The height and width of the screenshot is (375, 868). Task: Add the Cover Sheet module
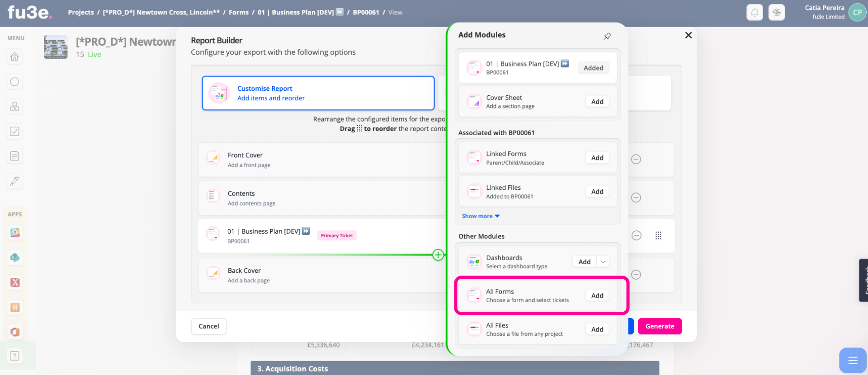click(x=597, y=102)
